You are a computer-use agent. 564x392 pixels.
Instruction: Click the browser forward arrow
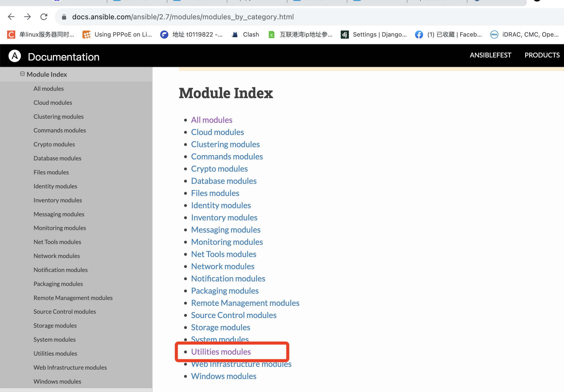click(x=27, y=17)
